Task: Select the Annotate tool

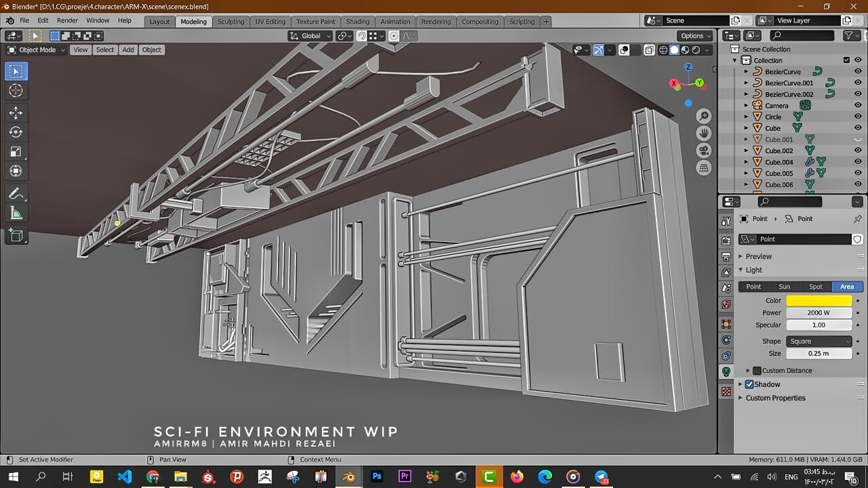Action: [16, 195]
